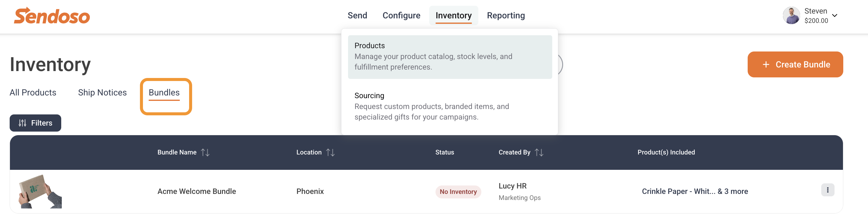Open the Acme Welcome Bundle thumbnail image
The width and height of the screenshot is (868, 218).
point(40,192)
